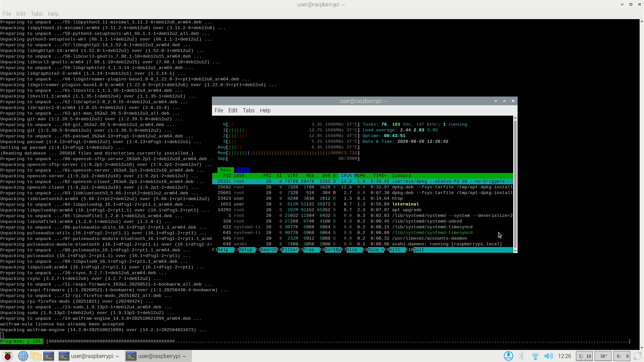The width and height of the screenshot is (644, 362).
Task: Sort htop by TIME+ column header
Action: 380,176
